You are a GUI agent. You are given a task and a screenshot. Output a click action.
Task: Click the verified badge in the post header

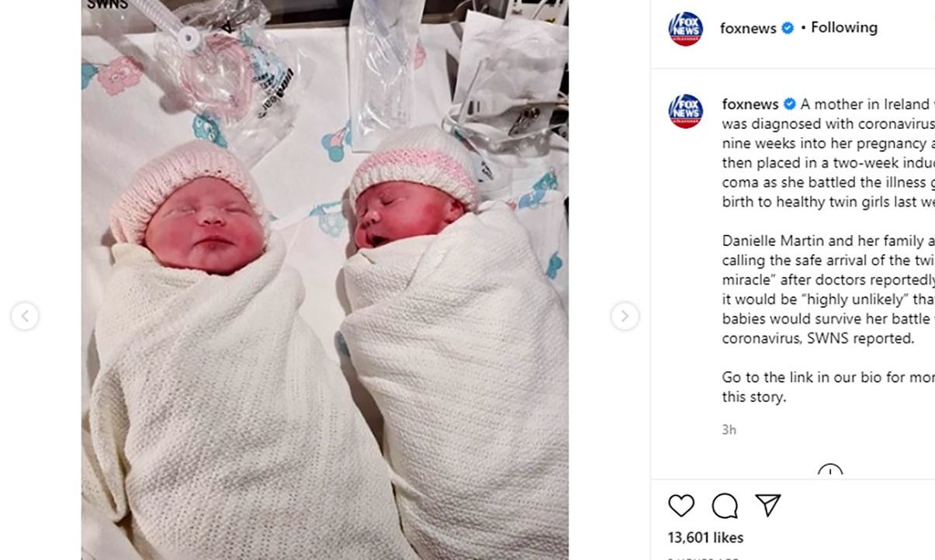[787, 28]
